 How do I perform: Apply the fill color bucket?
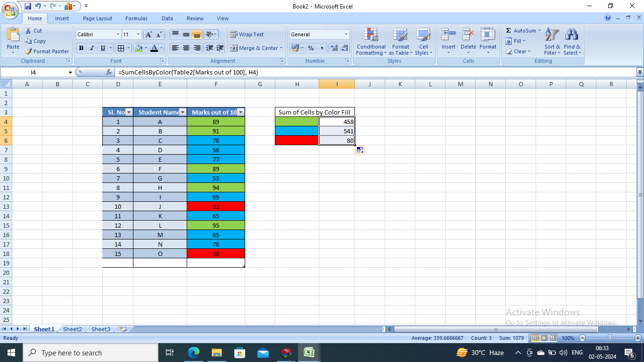[138, 48]
